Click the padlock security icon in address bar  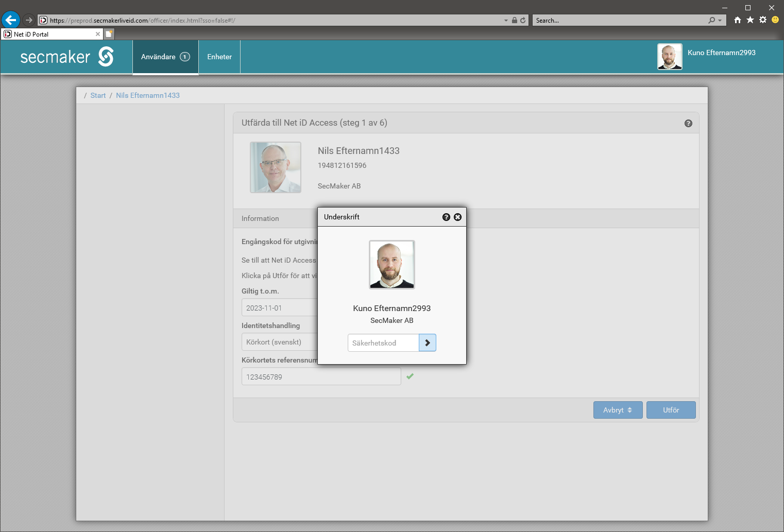(514, 21)
